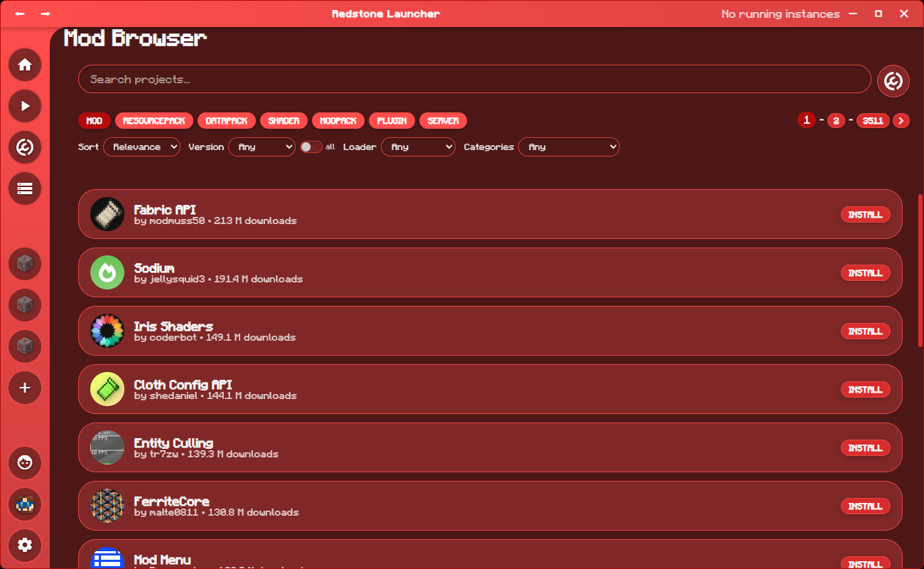Open the Categories dropdown
Viewport: 924px width, 569px height.
[x=569, y=147]
